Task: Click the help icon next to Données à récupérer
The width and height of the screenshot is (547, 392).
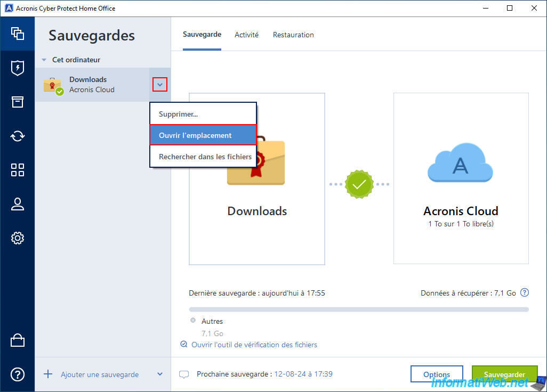Action: click(x=524, y=293)
